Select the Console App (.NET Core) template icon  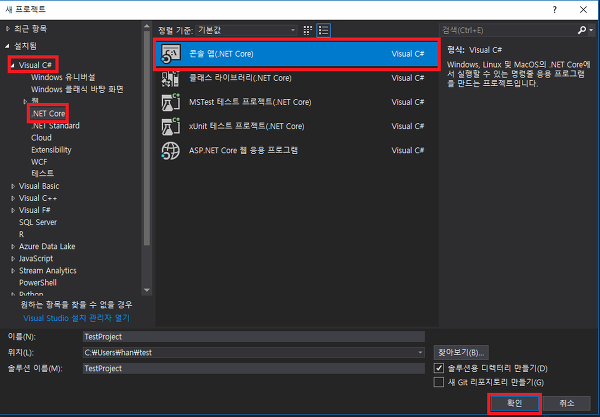click(x=170, y=54)
